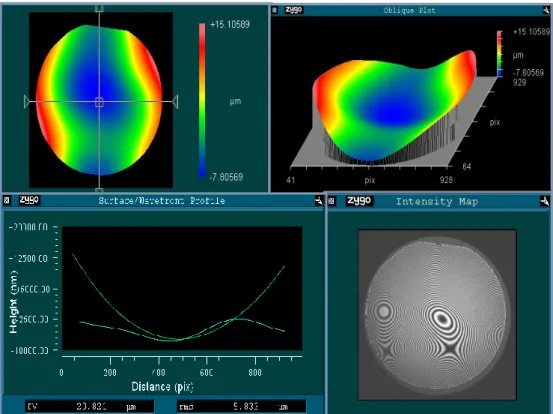
Task: Click the window-menu box icon on Intensity Map
Action: click(331, 201)
